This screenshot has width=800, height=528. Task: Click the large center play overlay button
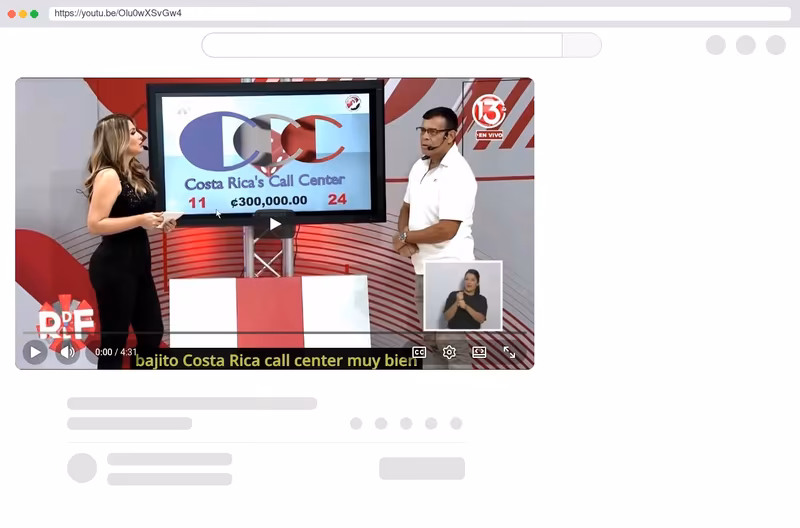pos(274,224)
